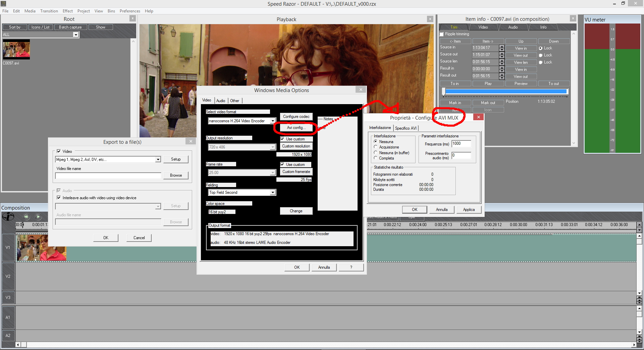This screenshot has height=350, width=644.
Task: Open the Bins menu
Action: [x=111, y=11]
